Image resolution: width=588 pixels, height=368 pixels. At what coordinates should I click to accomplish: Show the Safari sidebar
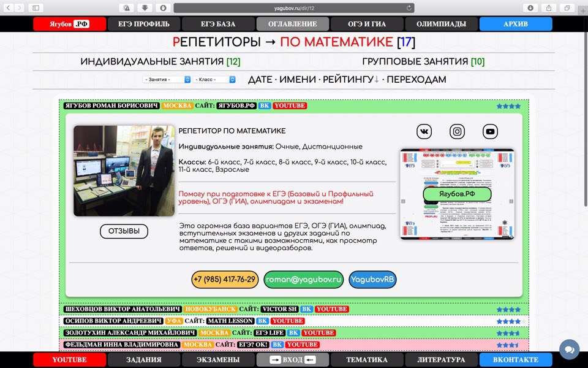coord(36,7)
